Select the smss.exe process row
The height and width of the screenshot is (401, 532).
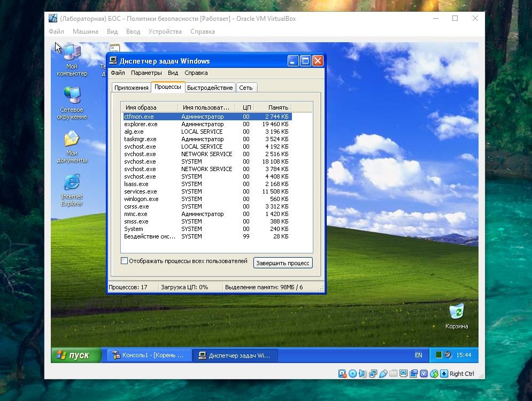pyautogui.click(x=207, y=221)
